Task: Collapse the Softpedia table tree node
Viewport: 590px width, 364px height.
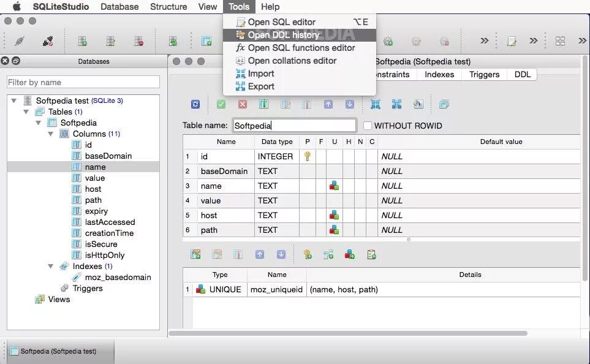Action: click(38, 123)
